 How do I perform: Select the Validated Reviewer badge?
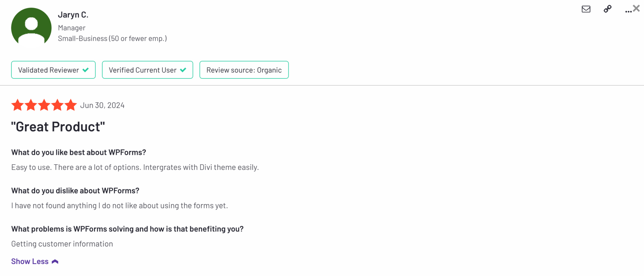click(53, 70)
